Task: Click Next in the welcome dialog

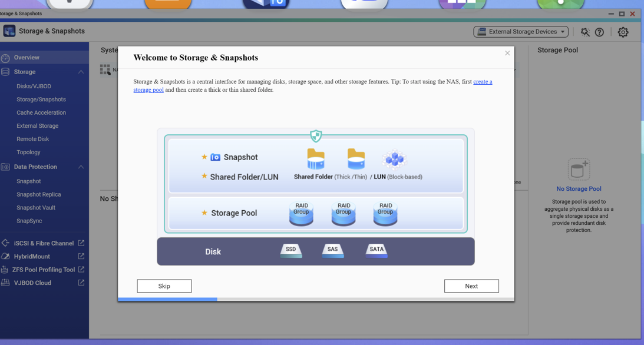Action: click(471, 286)
